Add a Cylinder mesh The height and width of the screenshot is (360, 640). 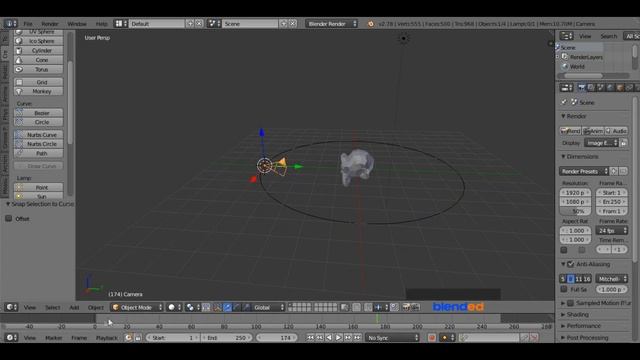pyautogui.click(x=38, y=50)
